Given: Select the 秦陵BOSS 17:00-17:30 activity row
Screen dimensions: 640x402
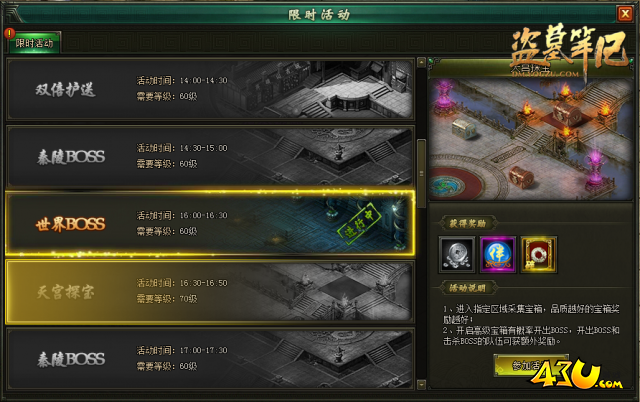Looking at the screenshot, I should (210, 359).
